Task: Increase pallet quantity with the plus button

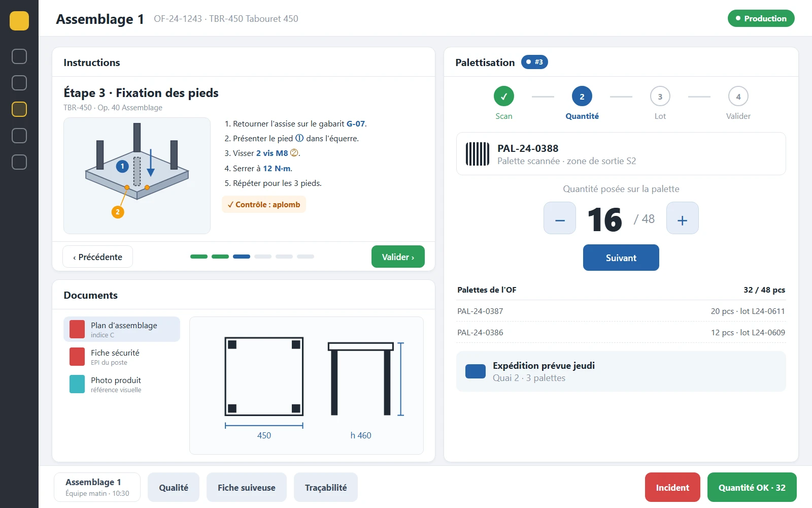Action: (x=683, y=218)
